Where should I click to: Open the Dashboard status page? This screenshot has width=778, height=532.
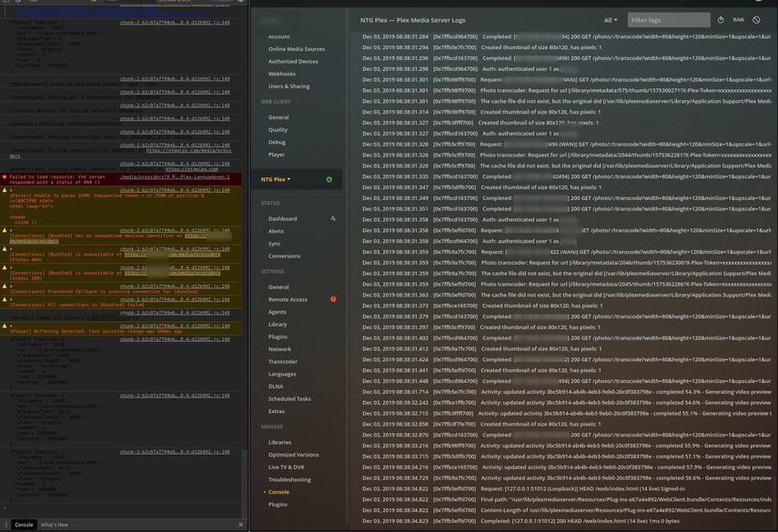(x=282, y=218)
